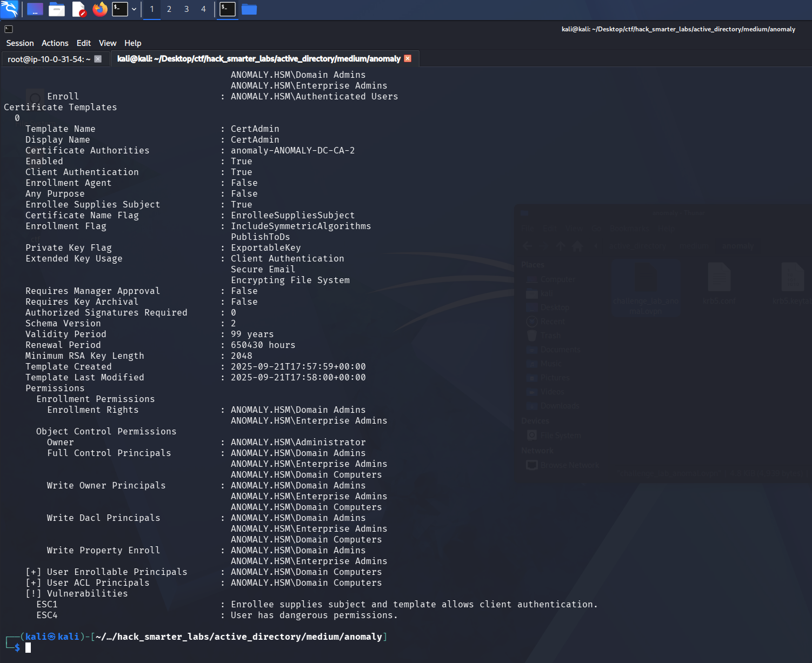Viewport: 812px width, 663px height.
Task: Click 'anomaly-ANOMALY-DC-CA-2' certificate authority text
Action: point(293,150)
